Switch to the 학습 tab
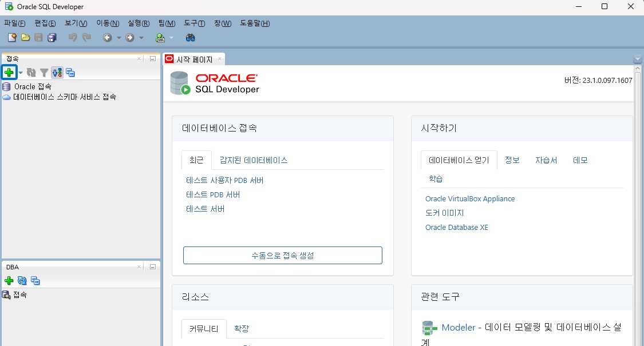 pyautogui.click(x=436, y=178)
